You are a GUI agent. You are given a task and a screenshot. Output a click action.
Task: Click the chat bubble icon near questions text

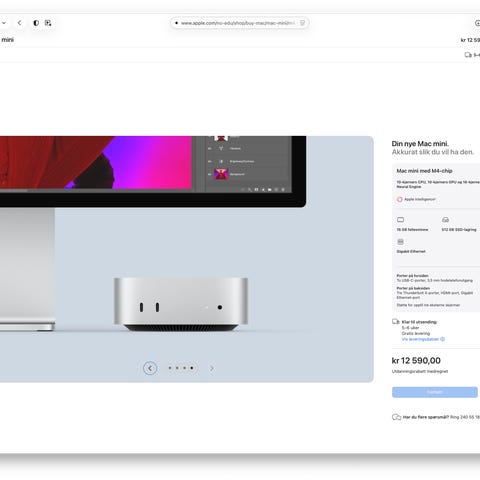coord(396,417)
